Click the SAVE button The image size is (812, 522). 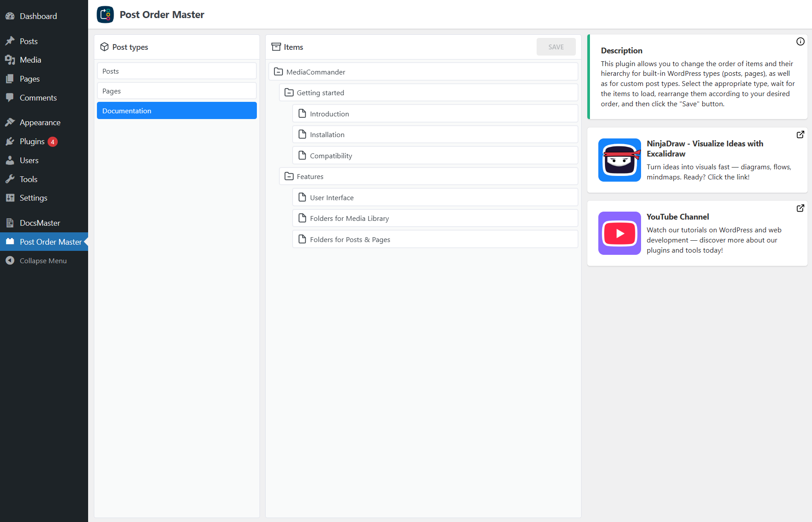556,47
